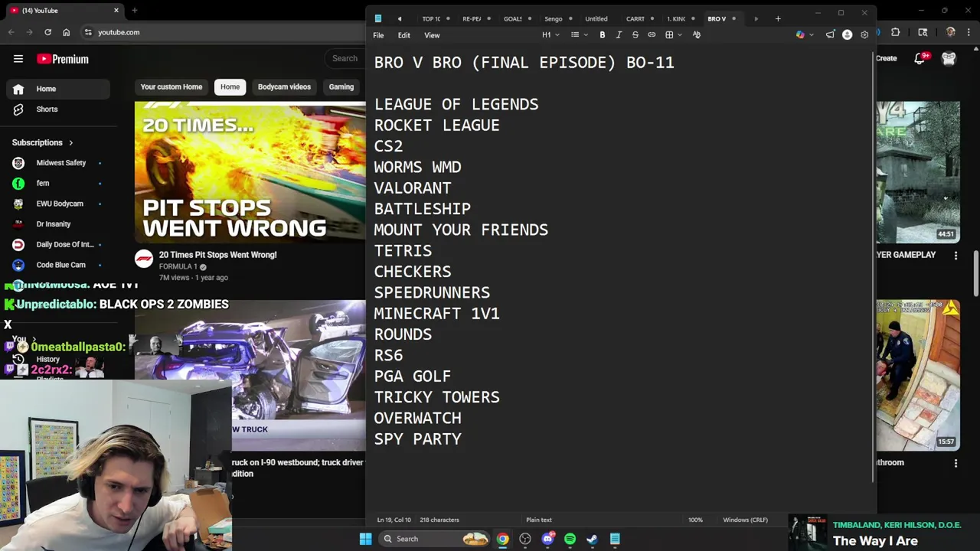Open the list style dropdown in Notepad
Image resolution: width=980 pixels, height=551 pixels.
click(x=579, y=35)
